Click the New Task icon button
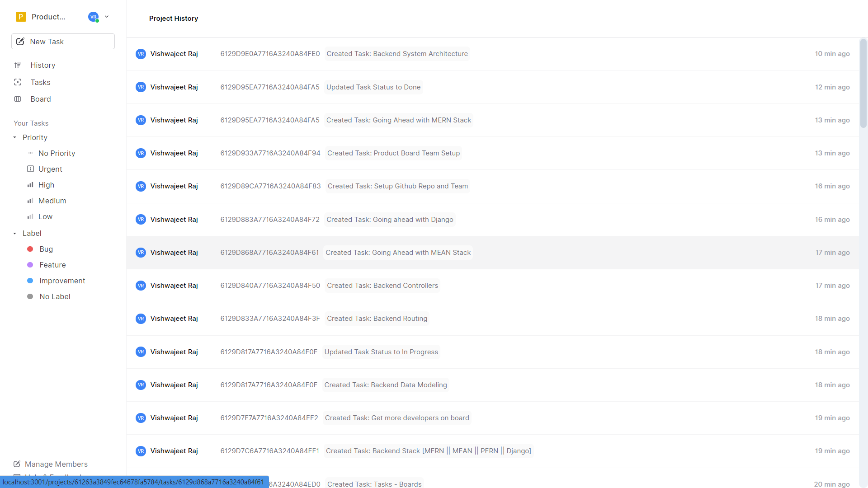This screenshot has width=868, height=488. coord(20,41)
